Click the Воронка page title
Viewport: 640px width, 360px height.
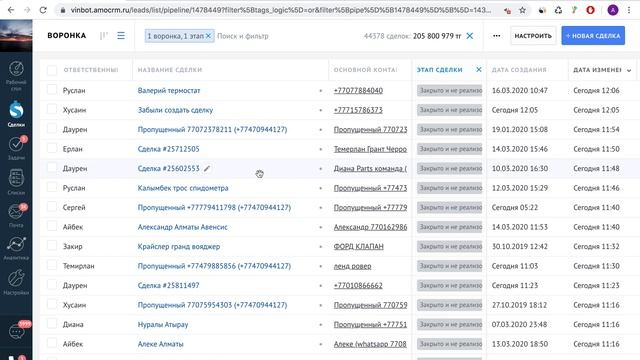pos(67,36)
